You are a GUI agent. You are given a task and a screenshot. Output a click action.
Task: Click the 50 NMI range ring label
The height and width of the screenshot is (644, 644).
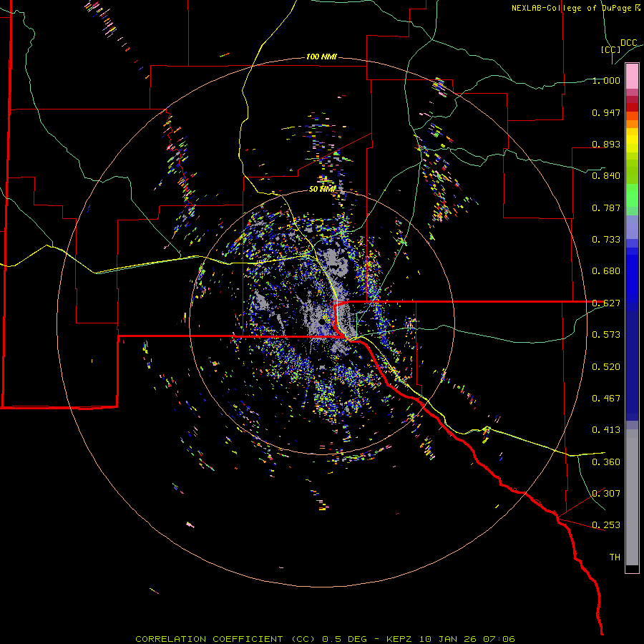(322, 189)
